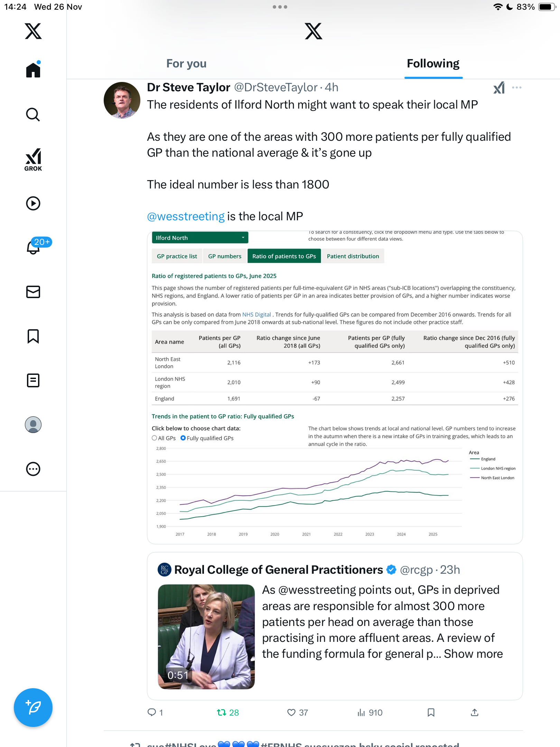Select the All GPs radio button
This screenshot has height=747, width=560.
pos(155,438)
